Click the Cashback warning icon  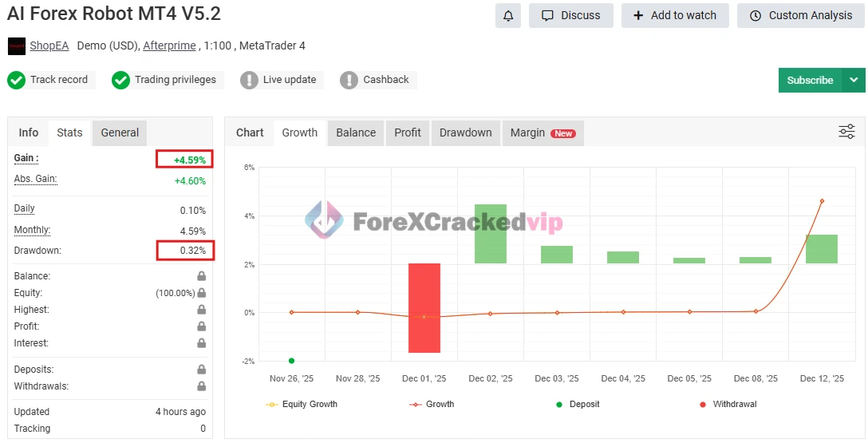click(x=349, y=81)
